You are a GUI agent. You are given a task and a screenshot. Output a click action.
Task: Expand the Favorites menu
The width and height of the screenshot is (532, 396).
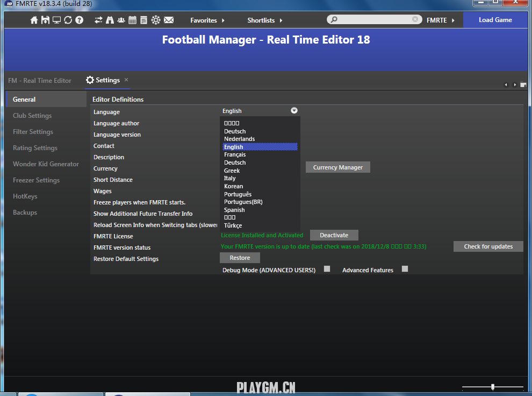[x=207, y=20]
